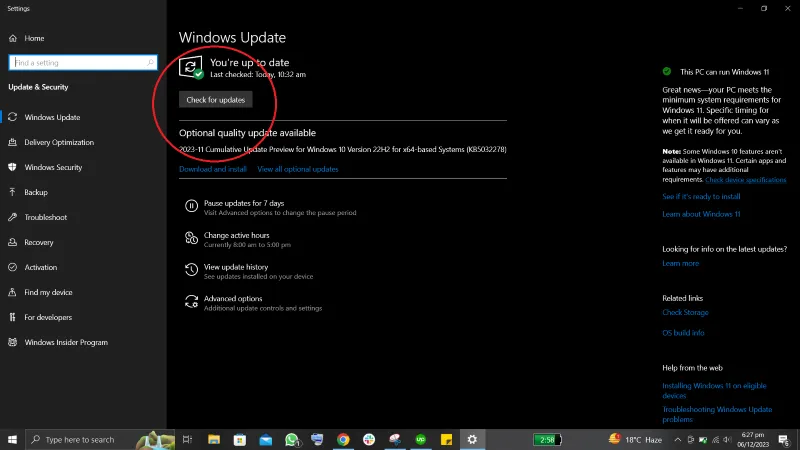This screenshot has height=450, width=800.
Task: Open Advanced options for updates
Action: [x=254, y=303]
